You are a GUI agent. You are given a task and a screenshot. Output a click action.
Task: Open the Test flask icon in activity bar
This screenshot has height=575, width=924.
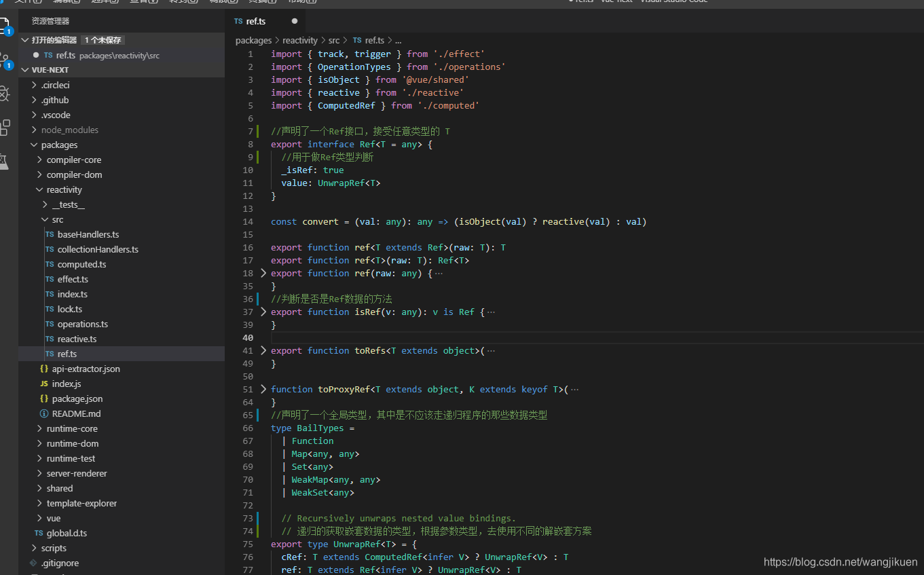pos(3,161)
